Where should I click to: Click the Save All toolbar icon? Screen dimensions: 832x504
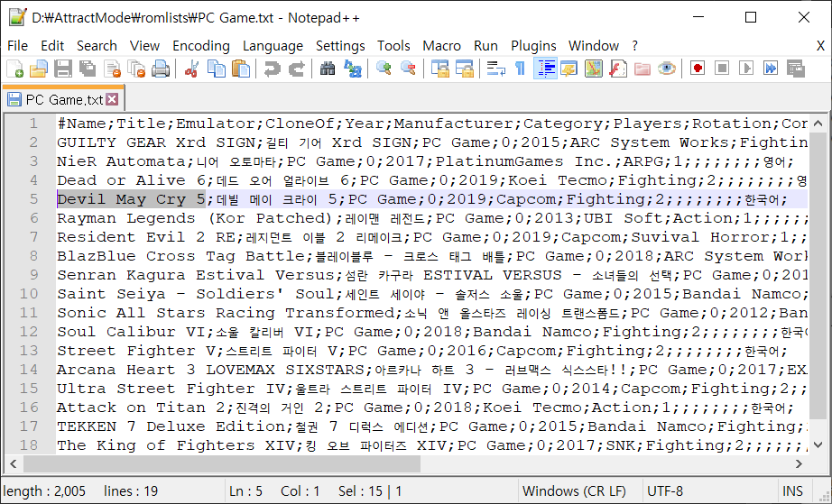(88, 69)
